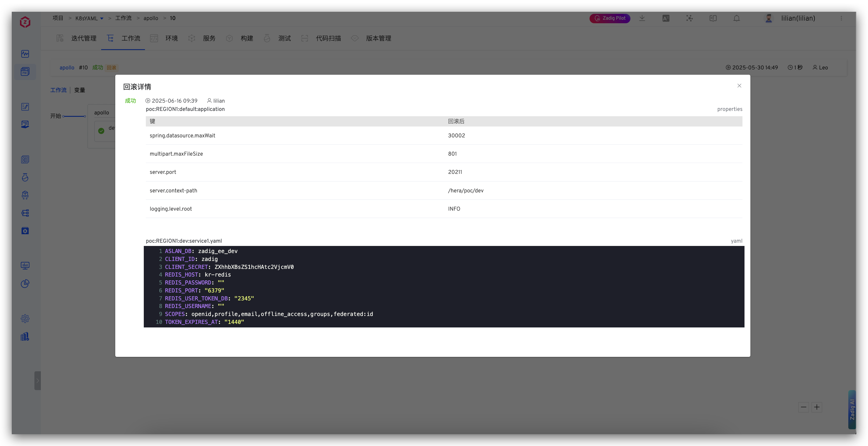
Task: Open the 变量 sub-tab
Action: [x=79, y=90]
